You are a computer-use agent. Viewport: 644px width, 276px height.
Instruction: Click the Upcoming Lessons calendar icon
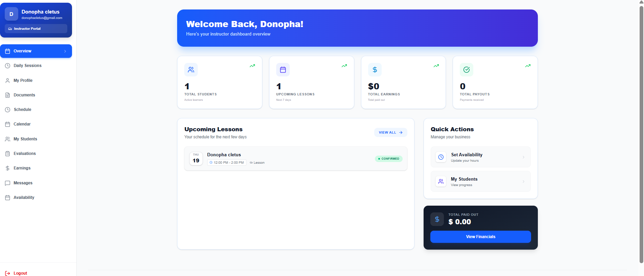pyautogui.click(x=283, y=70)
